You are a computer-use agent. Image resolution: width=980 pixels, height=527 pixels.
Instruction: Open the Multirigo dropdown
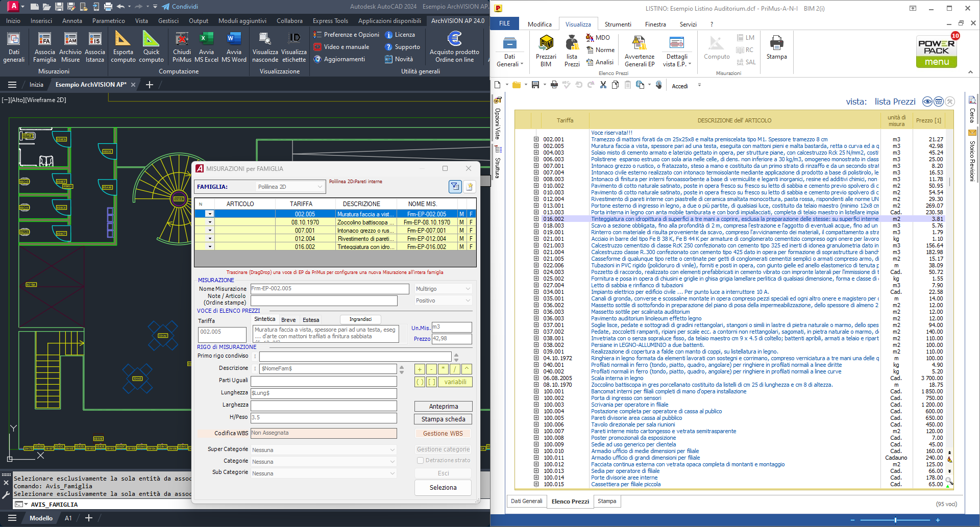(443, 289)
